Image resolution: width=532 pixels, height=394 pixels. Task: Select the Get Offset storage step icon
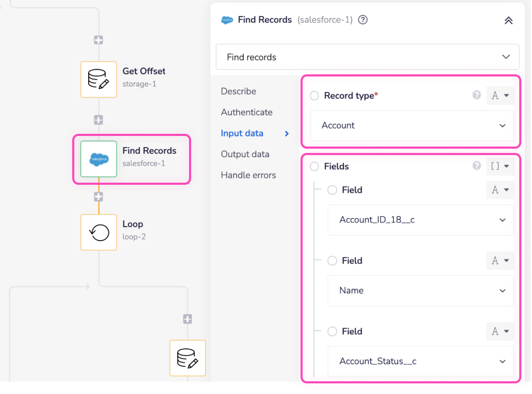point(98,80)
